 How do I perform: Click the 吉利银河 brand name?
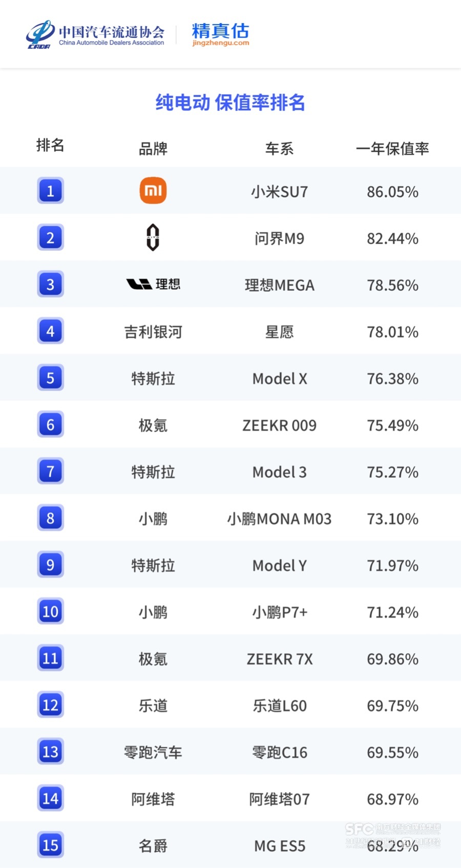[x=153, y=332]
